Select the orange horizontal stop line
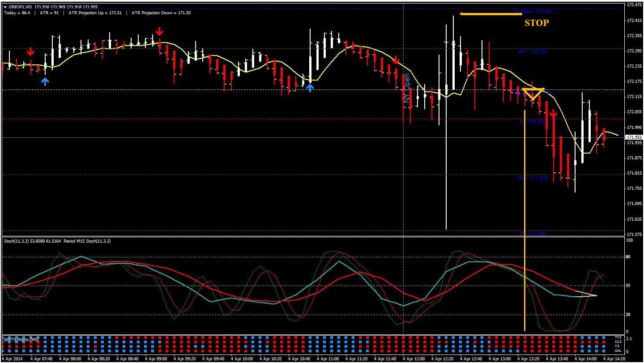Screen dimensions: 644x363 click(491, 14)
